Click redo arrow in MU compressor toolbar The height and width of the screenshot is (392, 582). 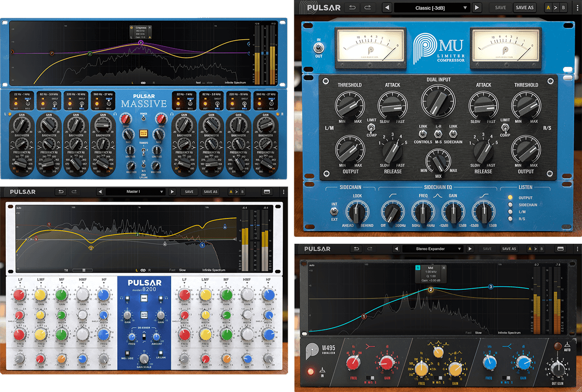(367, 8)
